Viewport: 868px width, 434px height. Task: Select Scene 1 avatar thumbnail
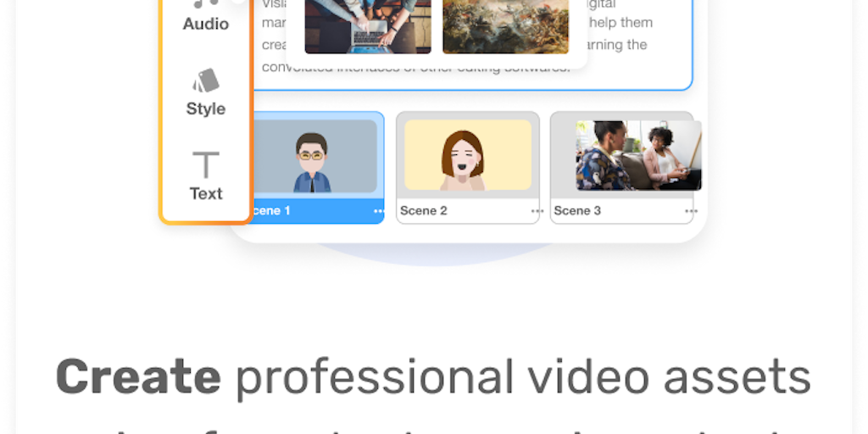pyautogui.click(x=314, y=156)
